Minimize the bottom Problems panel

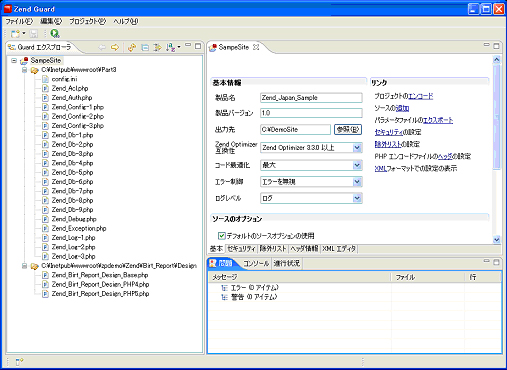[x=487, y=261]
